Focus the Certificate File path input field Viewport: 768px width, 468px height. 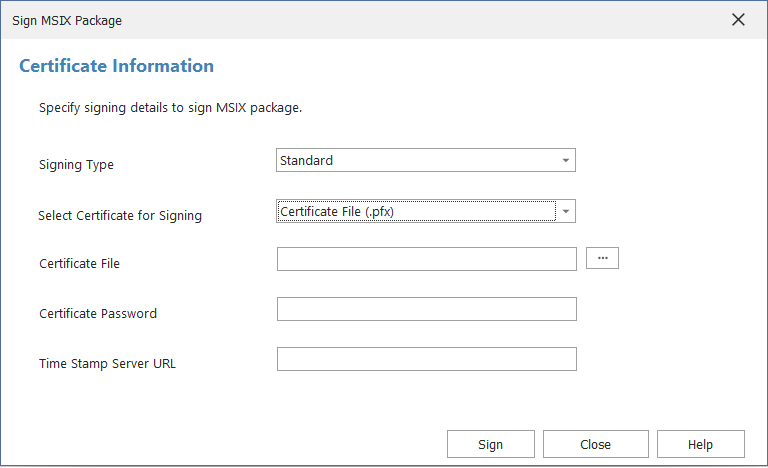click(x=426, y=259)
